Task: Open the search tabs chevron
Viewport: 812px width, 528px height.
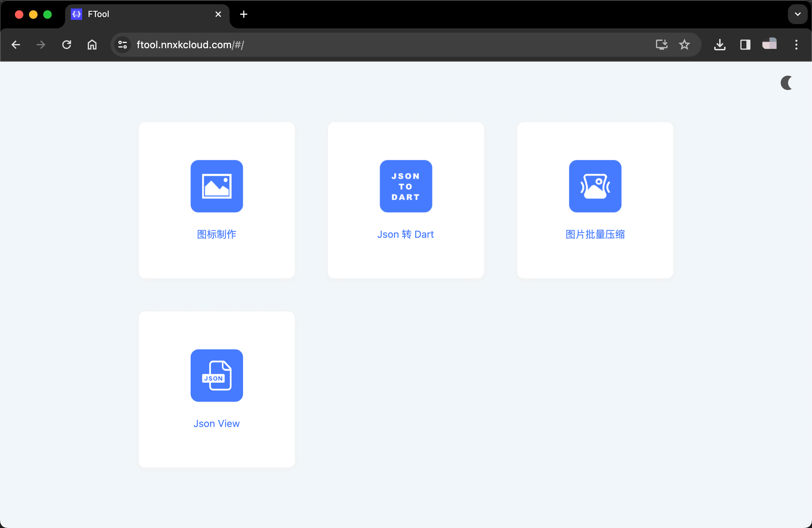Action: 797,14
